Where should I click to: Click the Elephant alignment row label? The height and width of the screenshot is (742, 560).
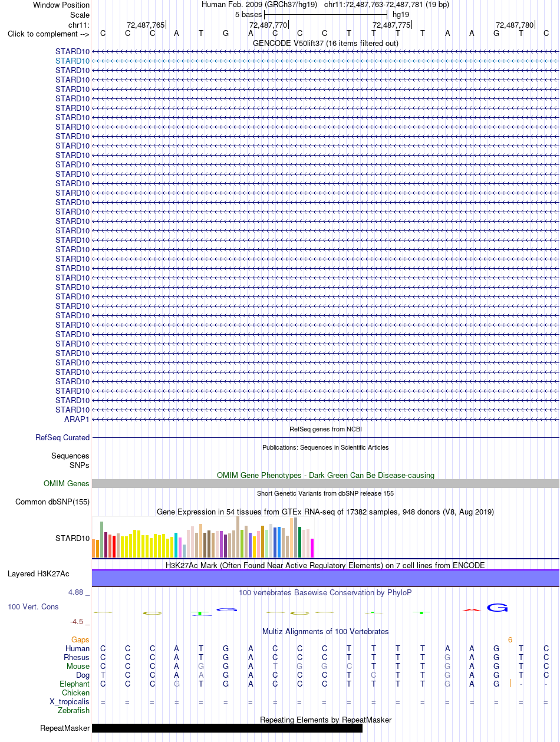click(x=75, y=684)
